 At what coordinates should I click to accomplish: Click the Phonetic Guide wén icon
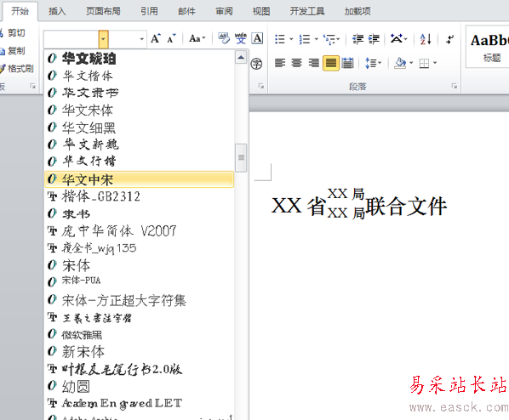point(241,38)
